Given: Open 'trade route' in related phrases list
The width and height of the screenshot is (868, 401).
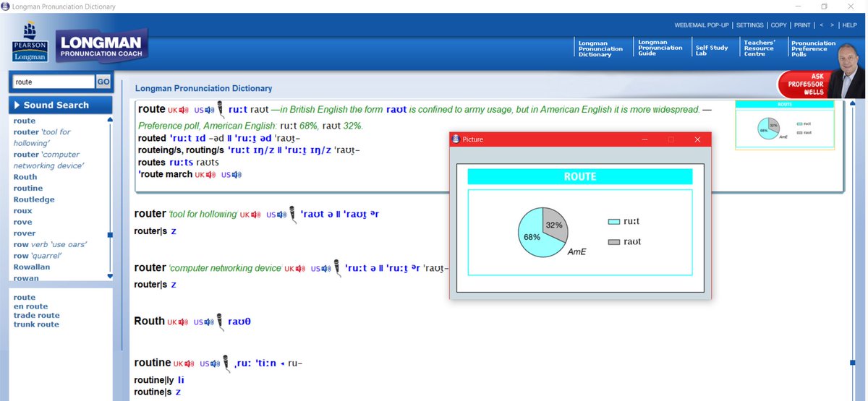Looking at the screenshot, I should click(36, 315).
